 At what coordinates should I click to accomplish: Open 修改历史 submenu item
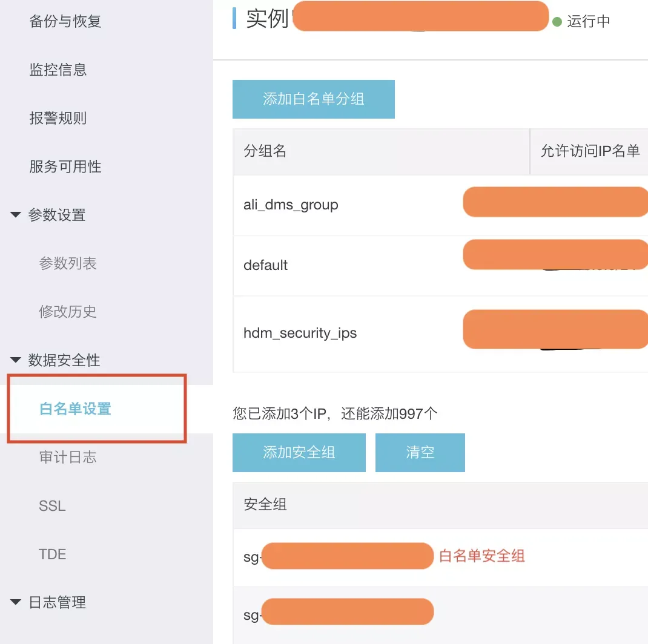coord(68,312)
